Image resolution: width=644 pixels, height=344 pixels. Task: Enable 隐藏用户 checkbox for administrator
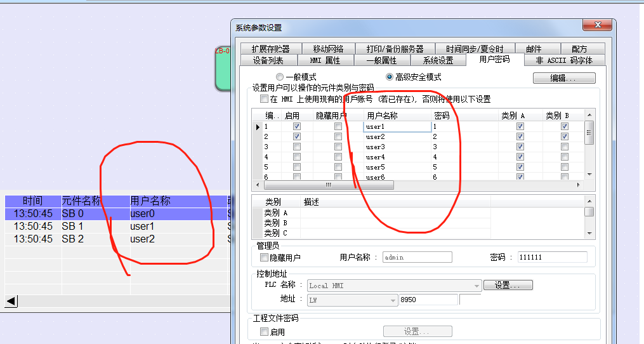[x=265, y=258]
